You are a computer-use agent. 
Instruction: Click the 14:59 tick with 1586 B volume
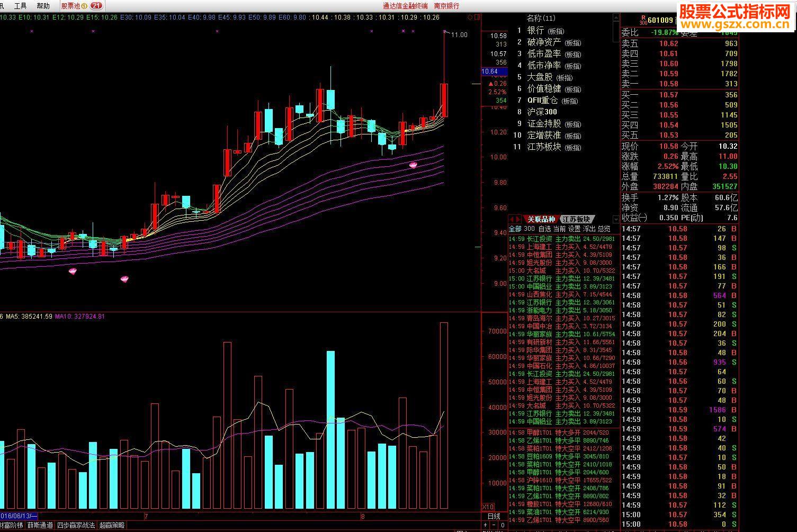tap(679, 410)
